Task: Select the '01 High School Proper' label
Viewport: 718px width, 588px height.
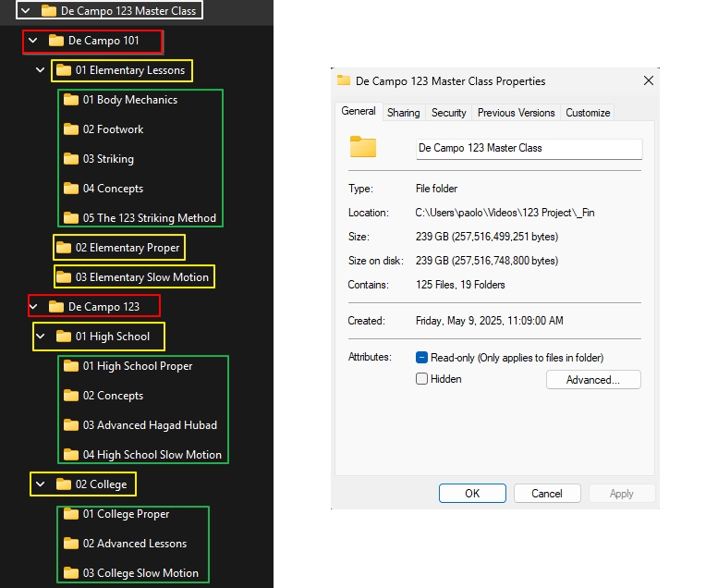Action: 138,366
